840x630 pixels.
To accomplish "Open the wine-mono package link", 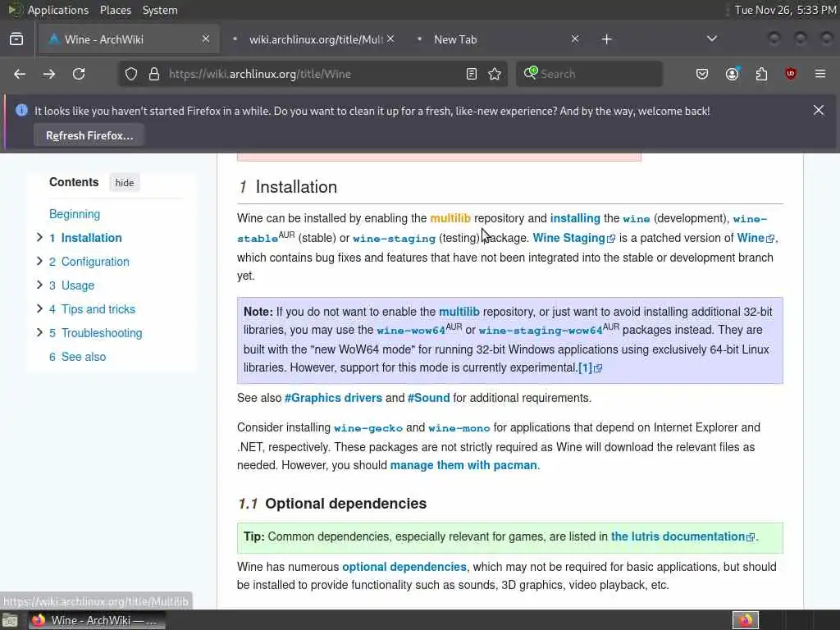I will coord(459,428).
